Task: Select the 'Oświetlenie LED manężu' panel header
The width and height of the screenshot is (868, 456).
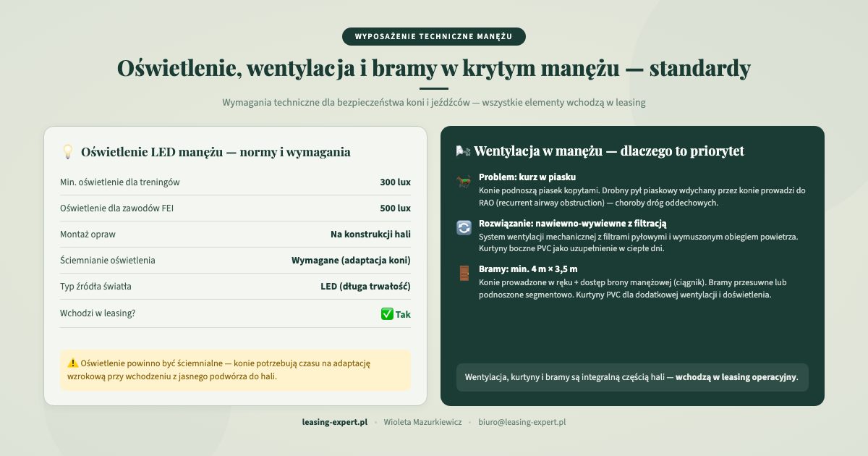Action: [216, 152]
